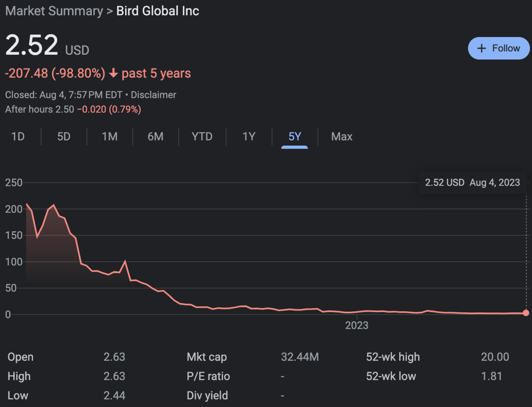Screen dimensions: 532x407
Task: Show the 1Y chart range
Action: [249, 137]
